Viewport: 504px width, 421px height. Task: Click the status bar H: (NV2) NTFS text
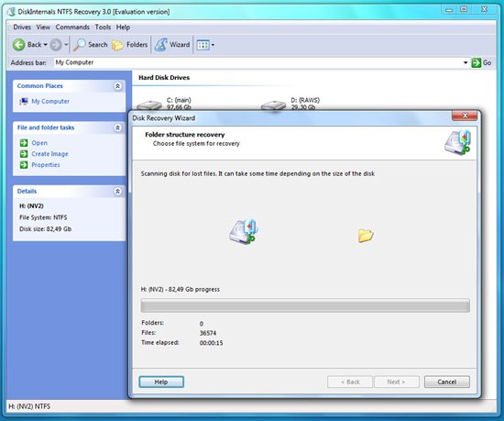(x=29, y=406)
